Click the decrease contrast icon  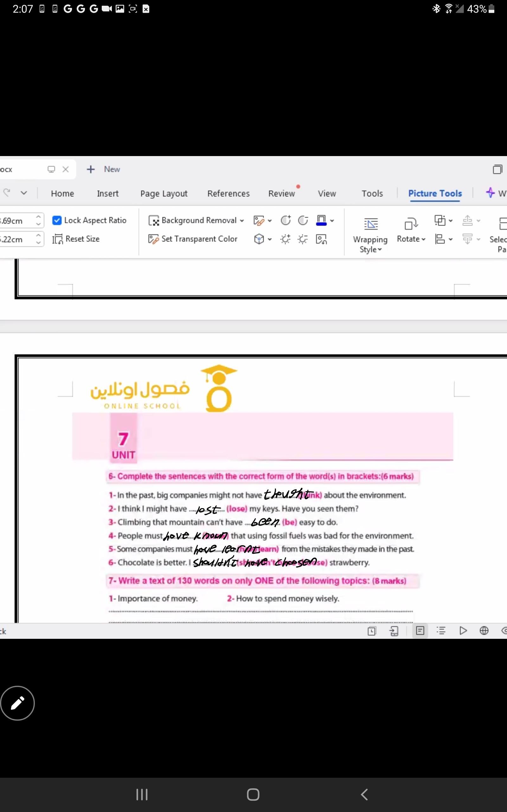tap(303, 220)
